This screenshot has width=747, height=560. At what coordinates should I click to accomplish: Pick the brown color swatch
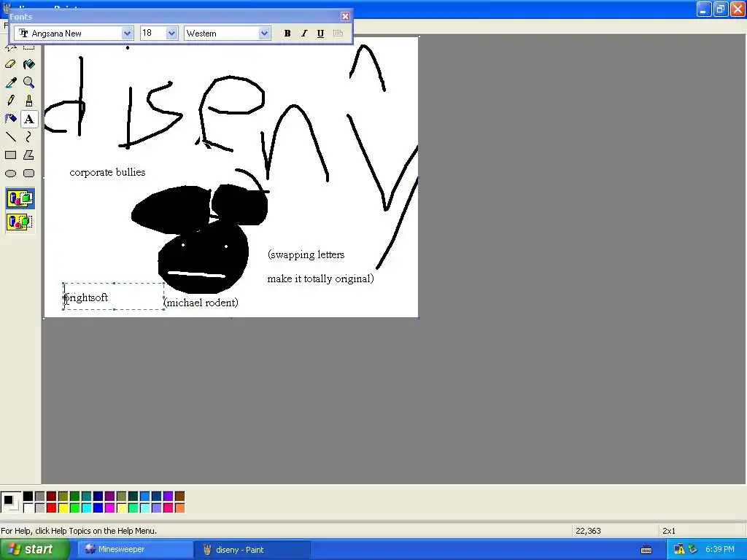pos(179,497)
